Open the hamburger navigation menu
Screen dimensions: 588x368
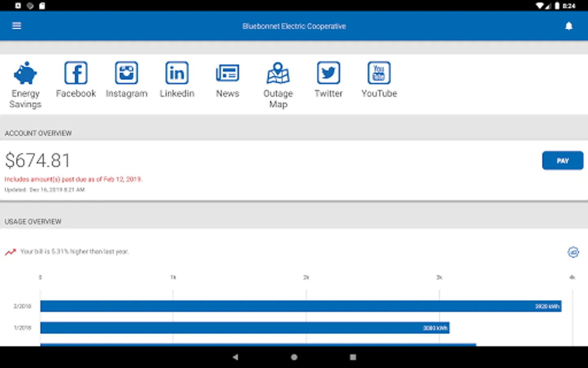pyautogui.click(x=17, y=26)
